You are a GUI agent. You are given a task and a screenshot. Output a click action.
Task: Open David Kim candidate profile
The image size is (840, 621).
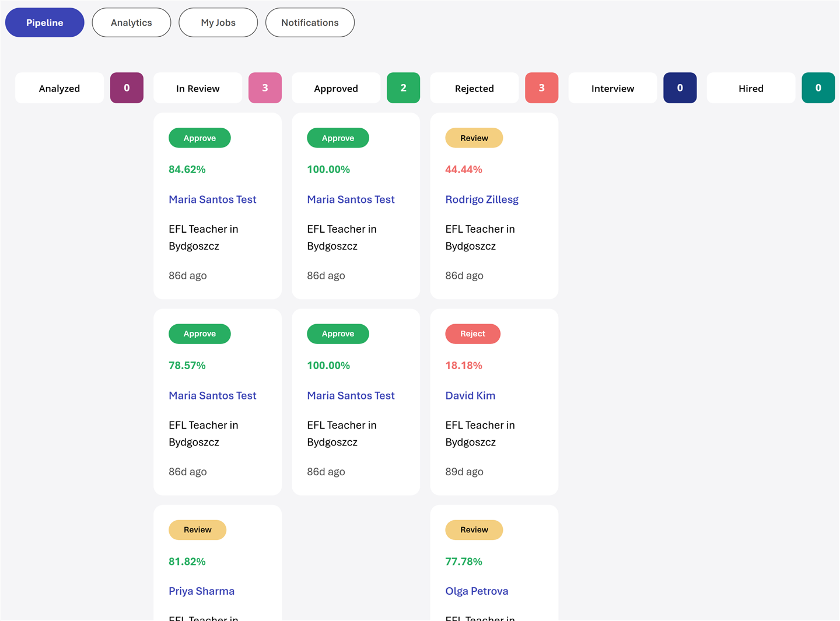pos(470,395)
